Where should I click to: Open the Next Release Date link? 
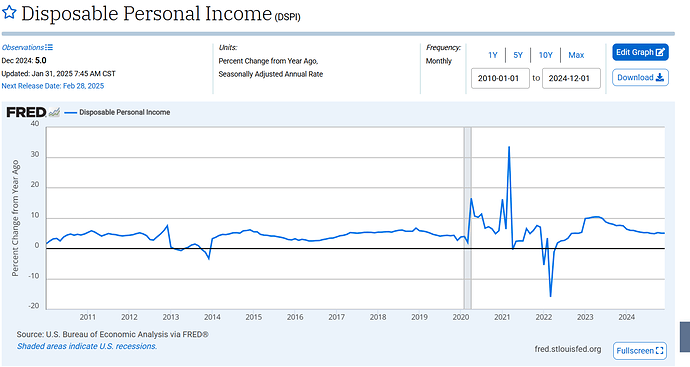[x=53, y=86]
